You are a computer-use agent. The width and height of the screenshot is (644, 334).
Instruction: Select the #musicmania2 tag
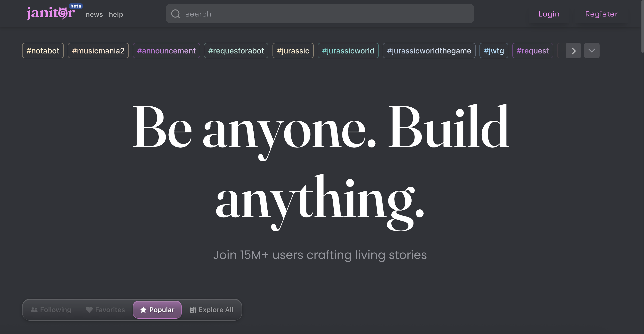click(x=98, y=51)
